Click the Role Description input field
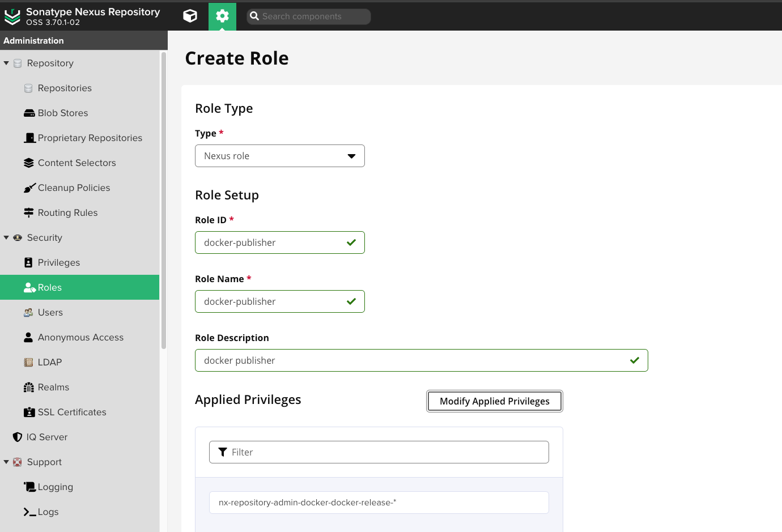 [x=422, y=360]
